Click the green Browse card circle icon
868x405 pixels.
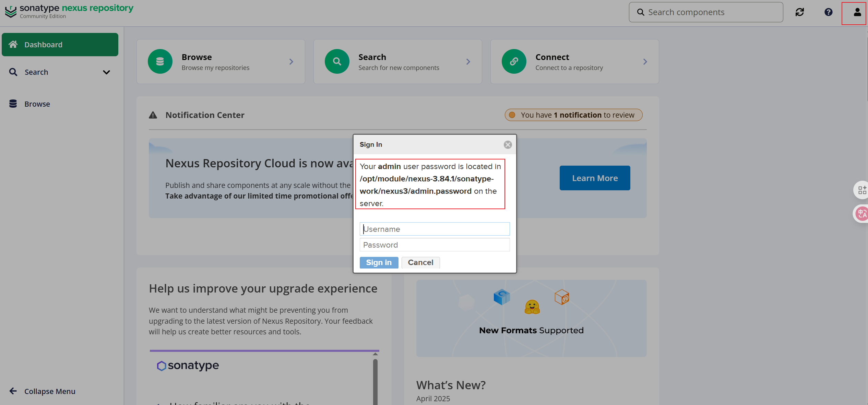pyautogui.click(x=160, y=61)
